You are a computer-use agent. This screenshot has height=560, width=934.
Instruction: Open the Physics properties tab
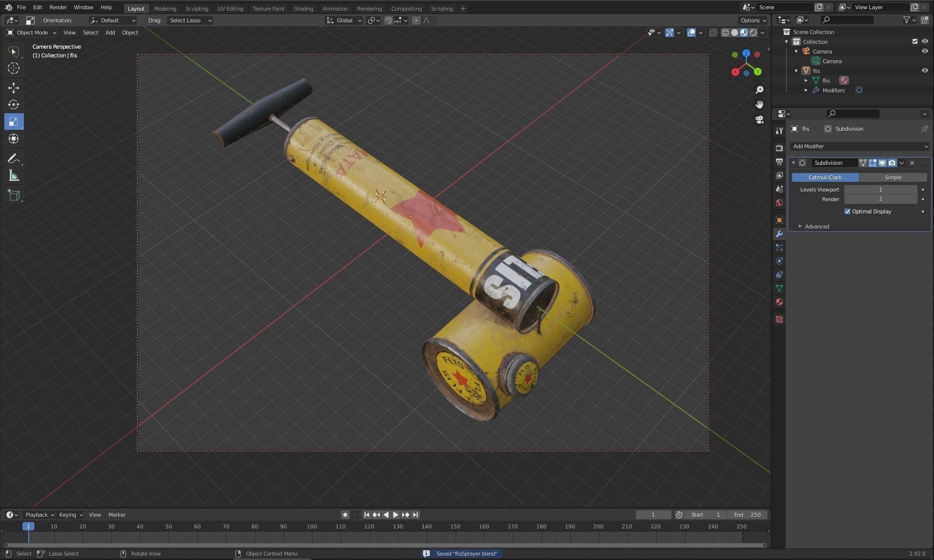pyautogui.click(x=779, y=261)
